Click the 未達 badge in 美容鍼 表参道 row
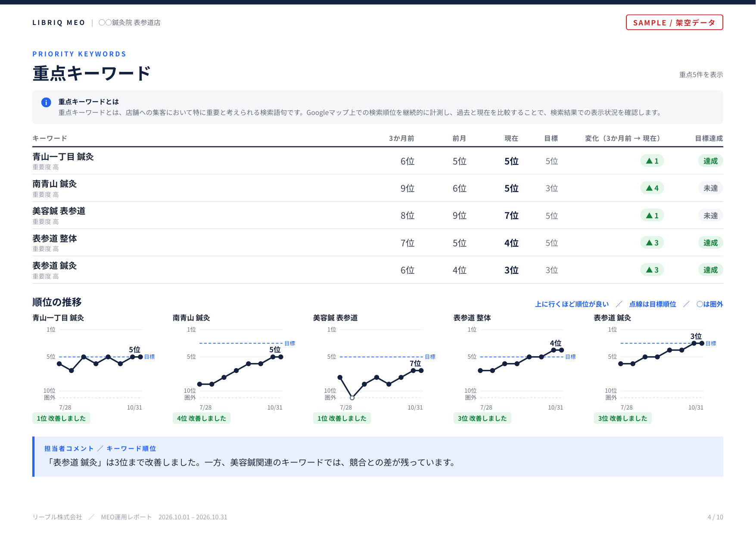 [x=710, y=215]
